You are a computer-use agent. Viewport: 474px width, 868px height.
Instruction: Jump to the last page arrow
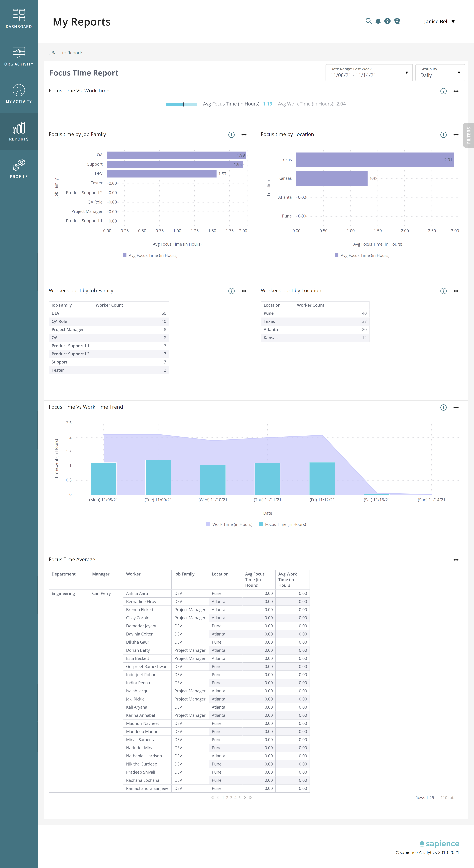coord(250,798)
